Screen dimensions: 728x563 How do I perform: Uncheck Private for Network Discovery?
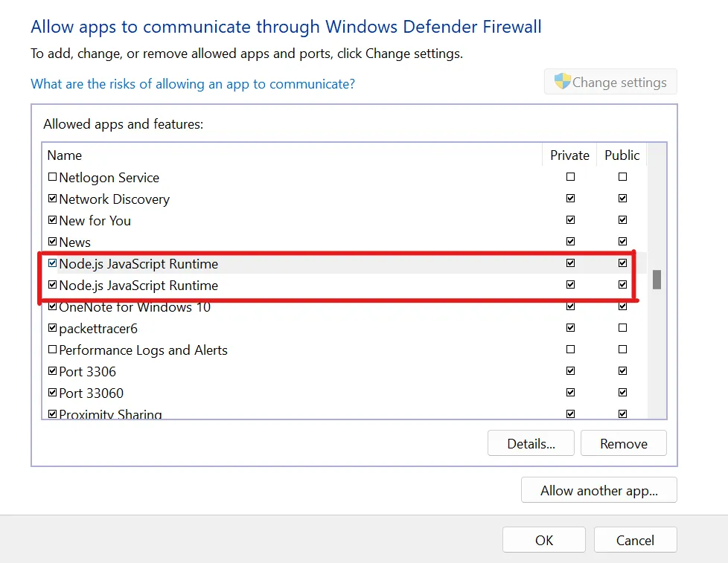[570, 199]
